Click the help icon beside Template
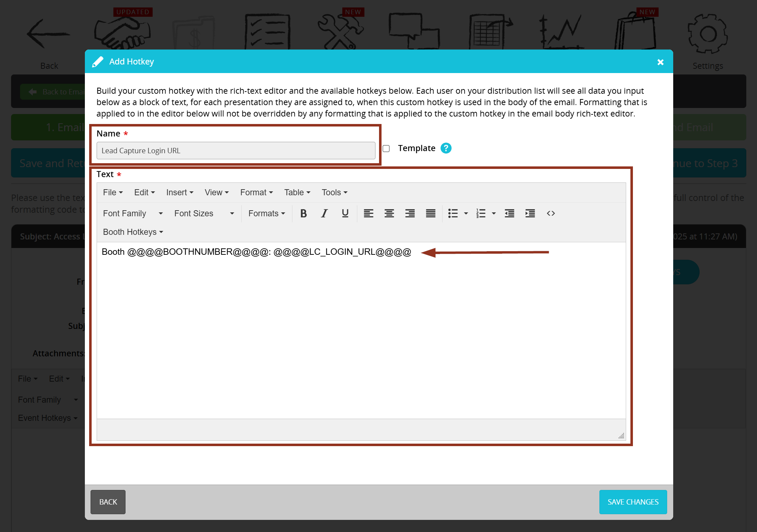 pos(446,148)
